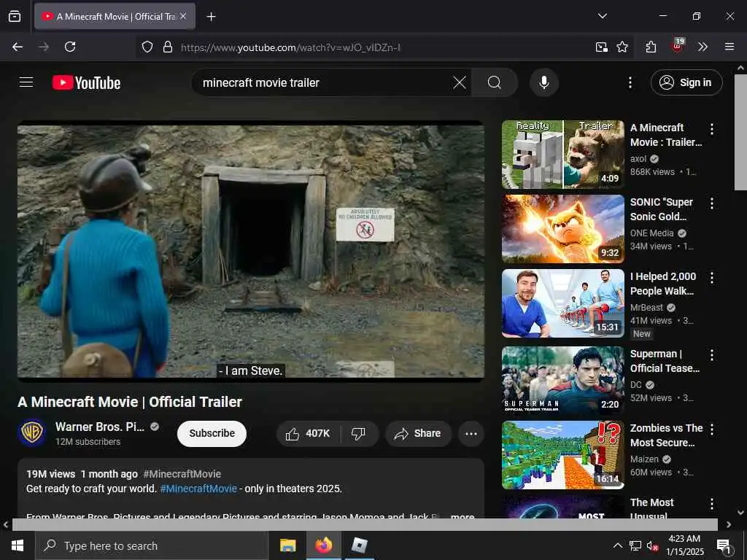747x560 pixels.
Task: Open options menu for Superman teaser
Action: pos(711,355)
